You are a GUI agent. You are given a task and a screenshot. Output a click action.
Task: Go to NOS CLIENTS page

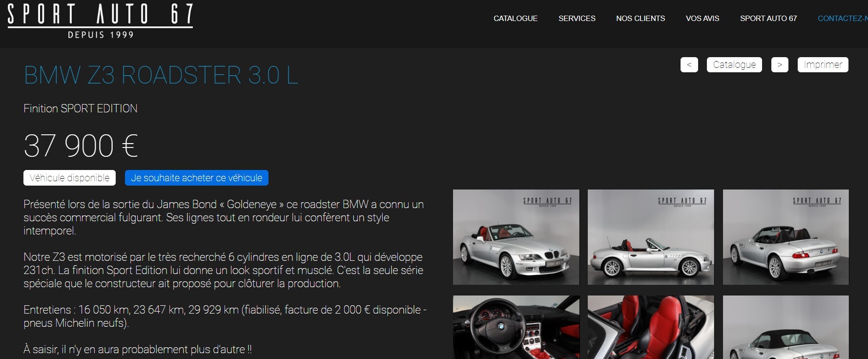pos(641,19)
